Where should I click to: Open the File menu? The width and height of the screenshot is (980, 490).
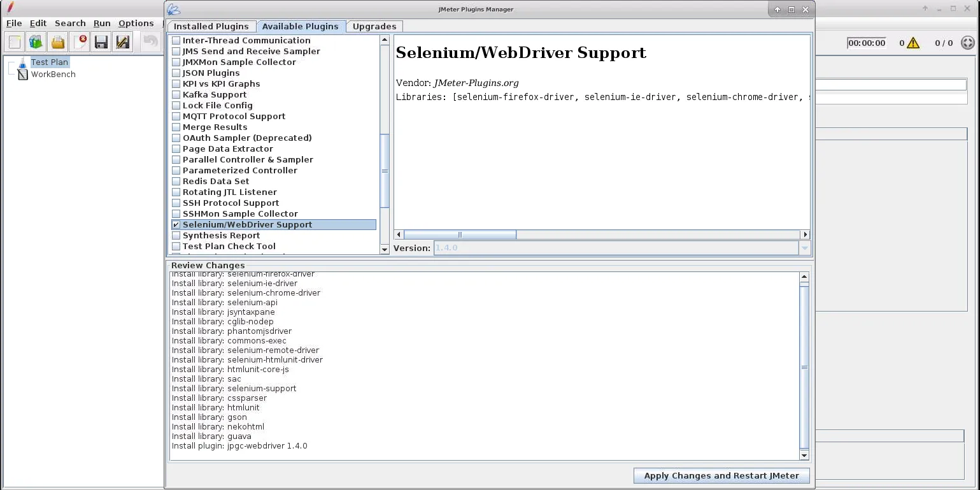[x=14, y=23]
